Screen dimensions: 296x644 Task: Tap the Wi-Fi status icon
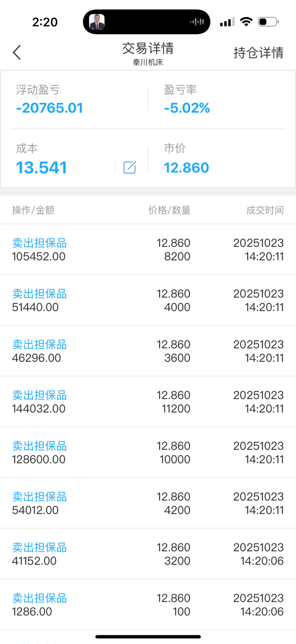(x=246, y=22)
